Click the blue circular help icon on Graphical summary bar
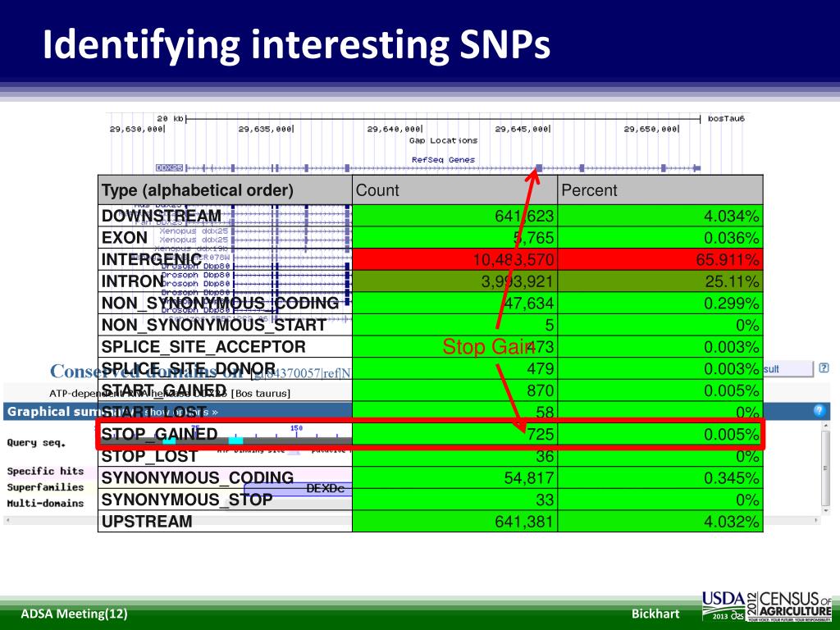Image resolution: width=840 pixels, height=630 pixels. click(x=819, y=411)
